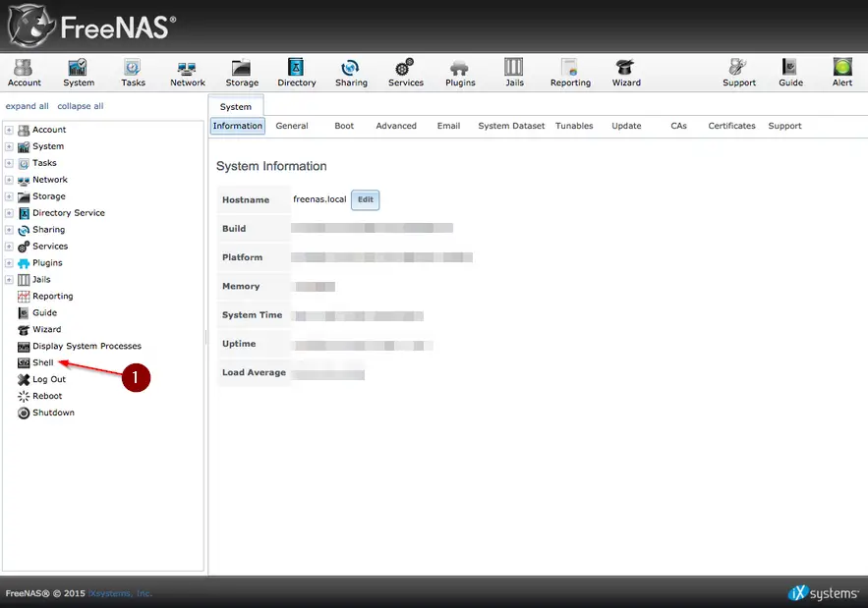The width and height of the screenshot is (868, 608).
Task: Switch to the Boot tab
Action: 344,126
